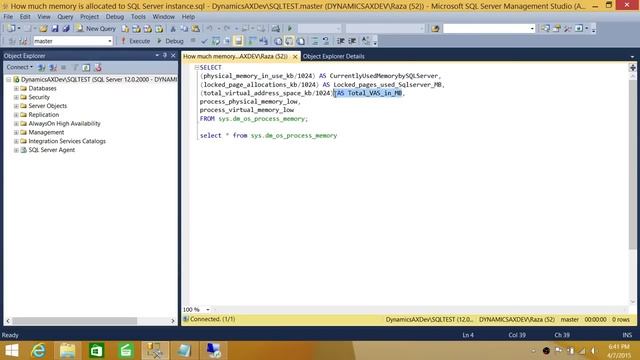The image size is (640, 360).
Task: Click the Find in Files icon
Action: 435,29
